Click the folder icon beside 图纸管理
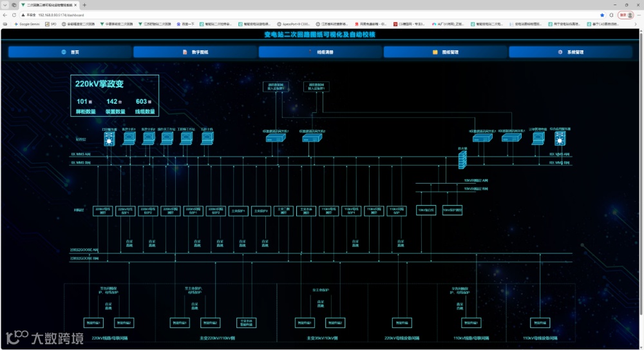This screenshot has width=644, height=350. [x=435, y=52]
